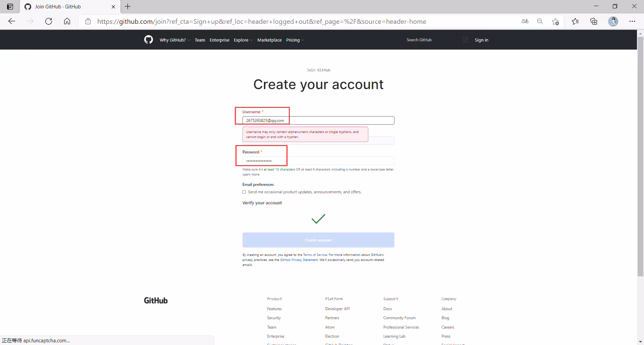Click the Create account button
Viewport: 644px width, 345px height.
pos(318,240)
